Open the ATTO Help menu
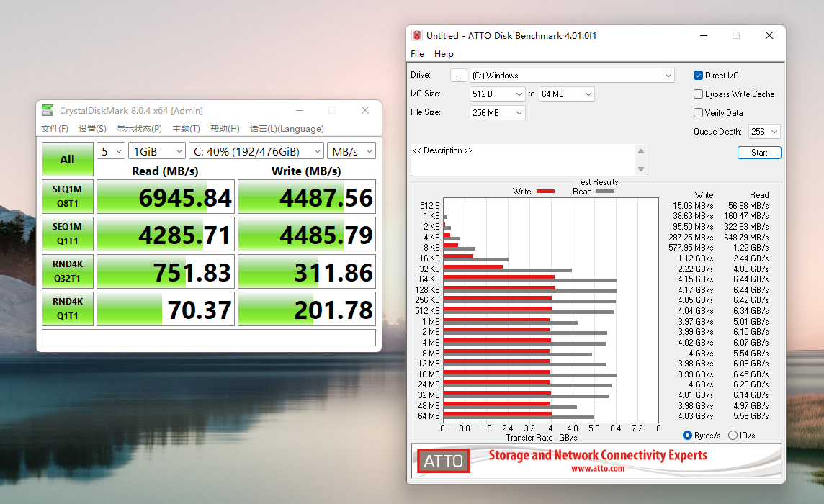Image resolution: width=824 pixels, height=504 pixels. [444, 53]
